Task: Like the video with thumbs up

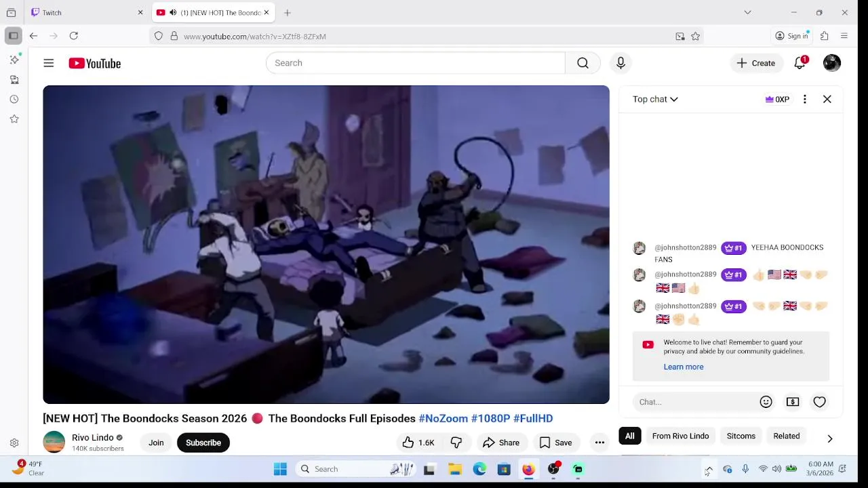Action: (418, 443)
